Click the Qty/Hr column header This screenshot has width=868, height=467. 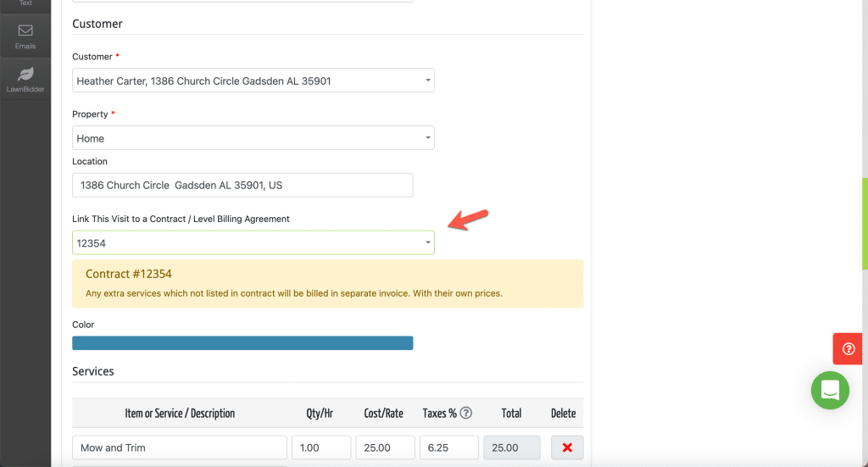point(320,414)
